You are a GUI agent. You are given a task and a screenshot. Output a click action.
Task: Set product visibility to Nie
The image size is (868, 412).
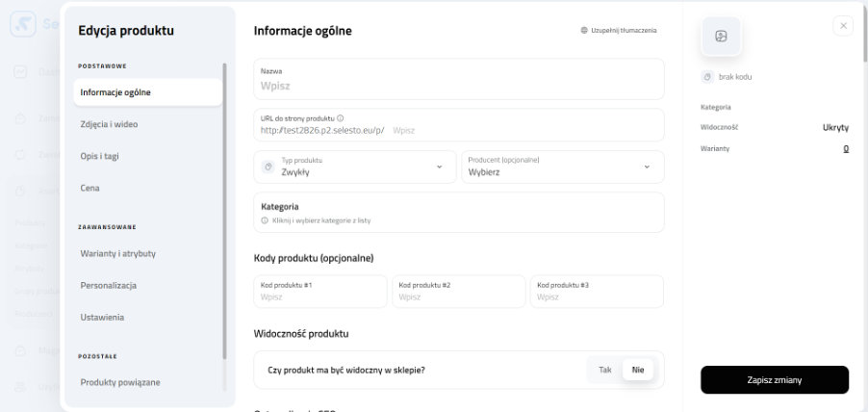point(638,370)
